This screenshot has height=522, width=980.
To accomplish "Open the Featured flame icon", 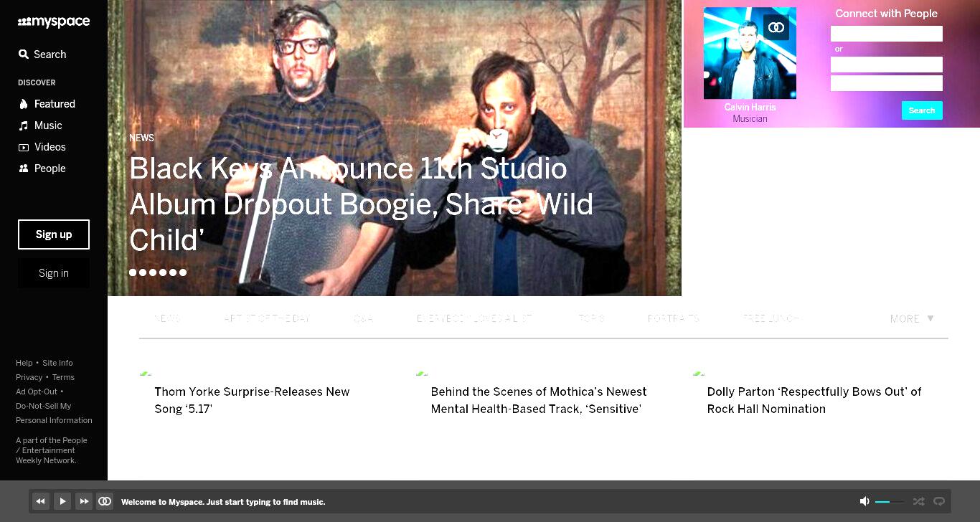I will pyautogui.click(x=24, y=104).
